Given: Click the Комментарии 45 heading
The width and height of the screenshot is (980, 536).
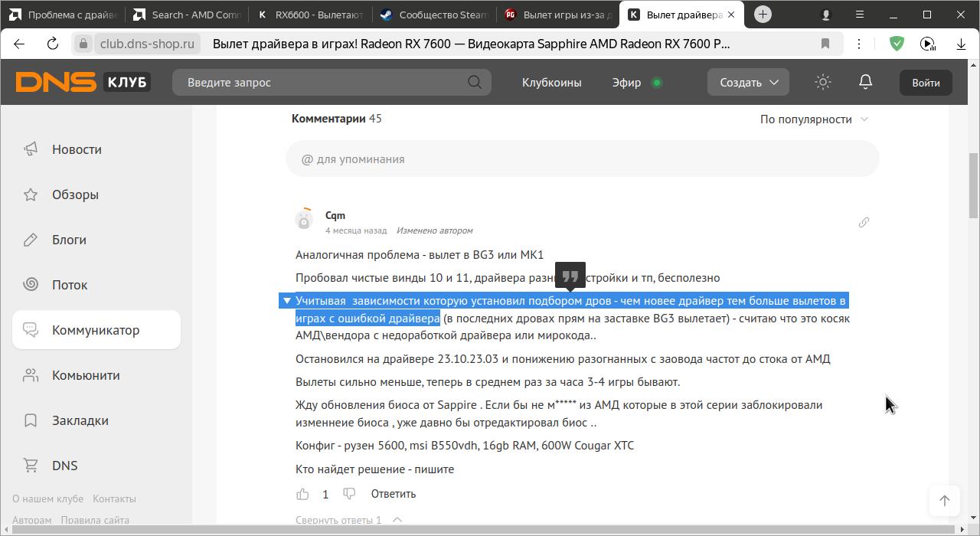Looking at the screenshot, I should 336,119.
